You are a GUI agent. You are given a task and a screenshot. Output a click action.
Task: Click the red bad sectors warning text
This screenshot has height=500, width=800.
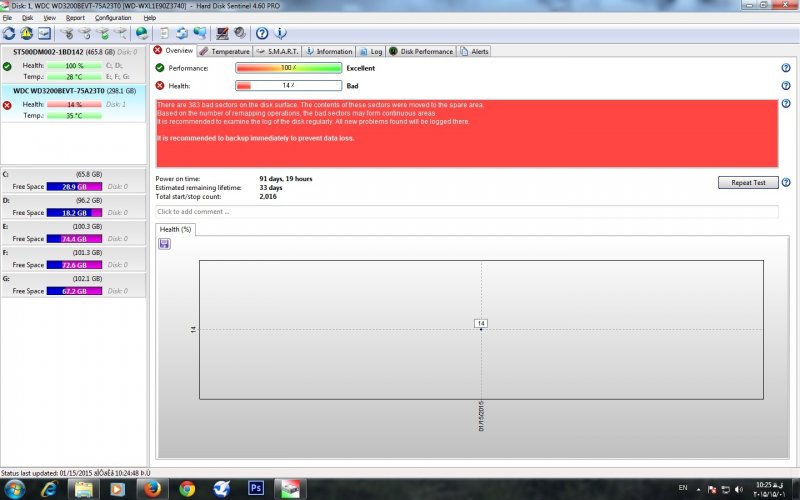pyautogui.click(x=467, y=133)
